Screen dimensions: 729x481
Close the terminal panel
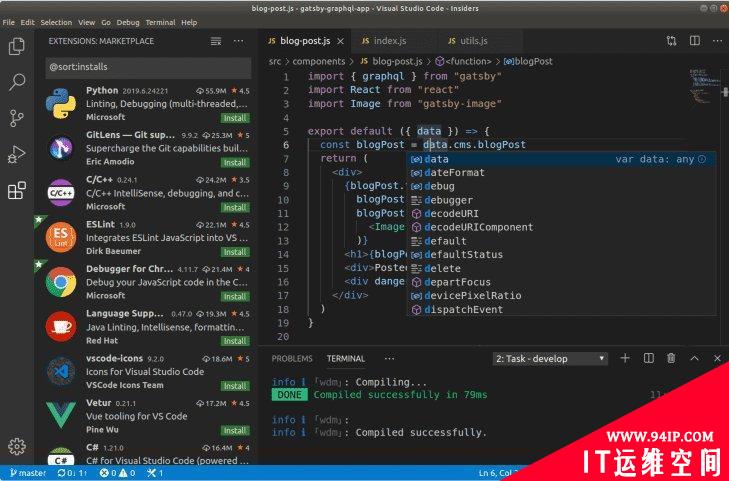(717, 358)
